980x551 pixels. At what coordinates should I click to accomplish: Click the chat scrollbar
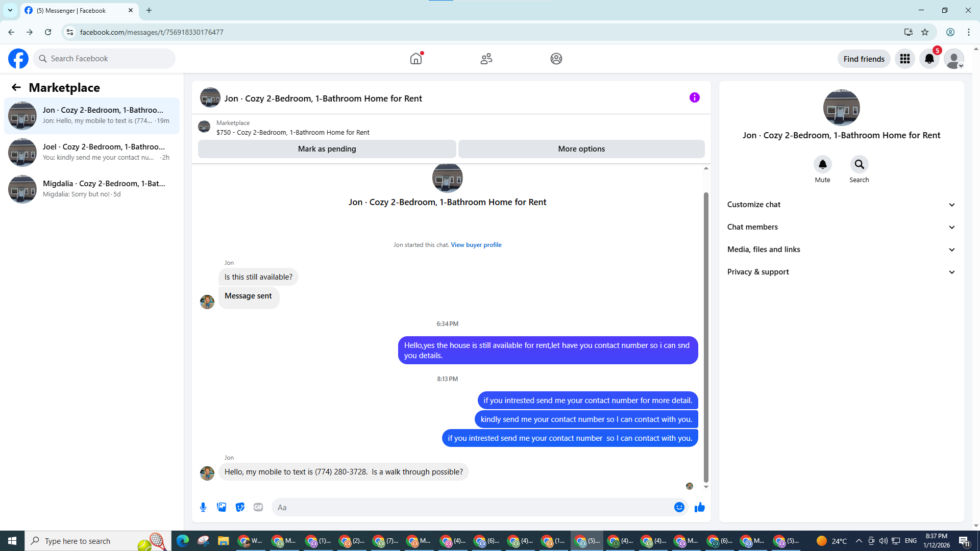pos(706,337)
